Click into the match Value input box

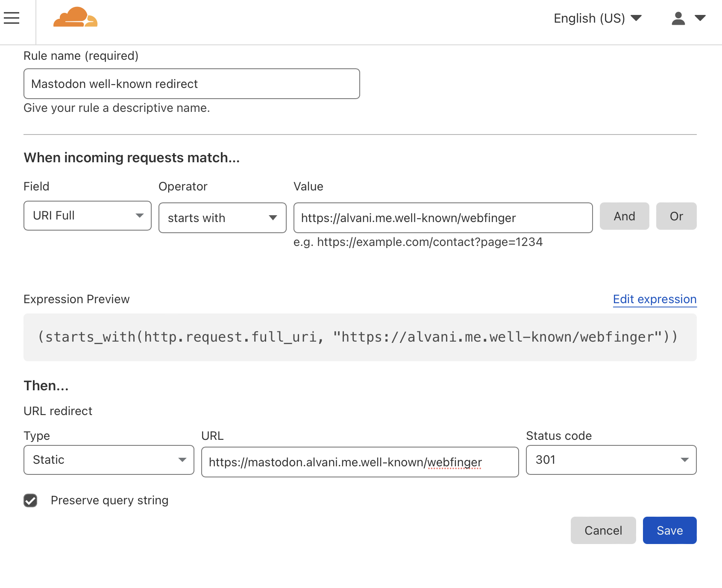click(443, 218)
